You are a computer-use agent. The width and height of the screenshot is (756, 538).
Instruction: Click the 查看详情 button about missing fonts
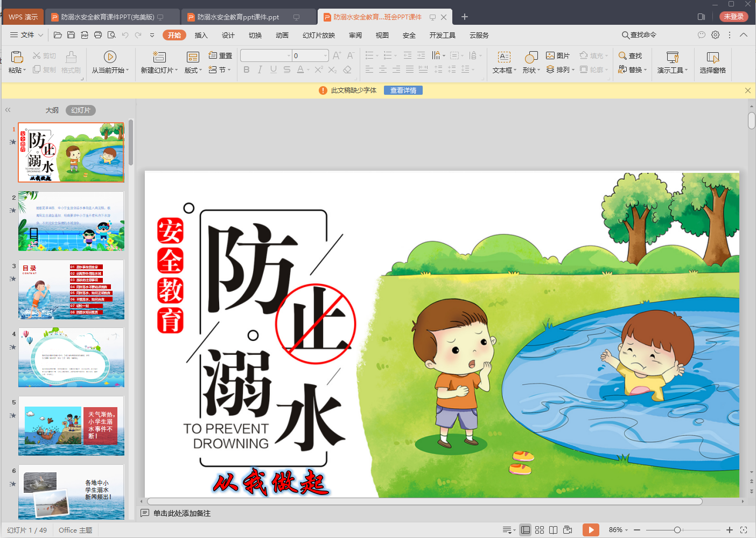click(x=403, y=90)
